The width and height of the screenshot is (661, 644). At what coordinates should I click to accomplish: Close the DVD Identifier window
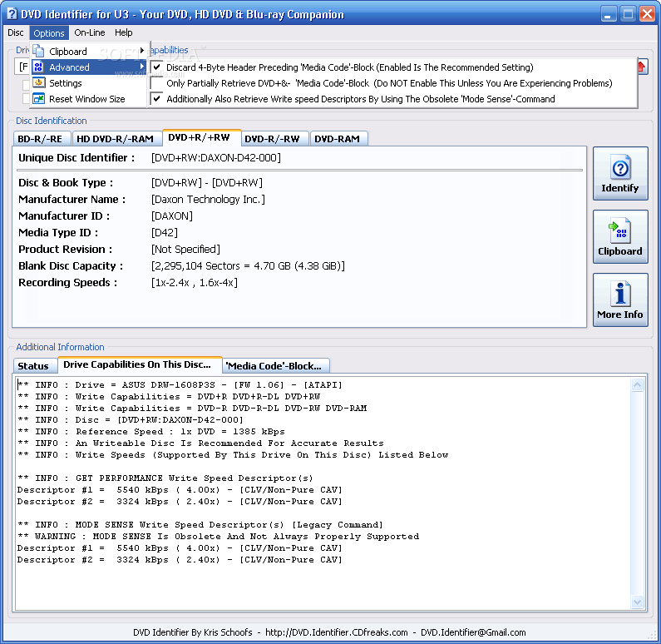click(x=647, y=14)
